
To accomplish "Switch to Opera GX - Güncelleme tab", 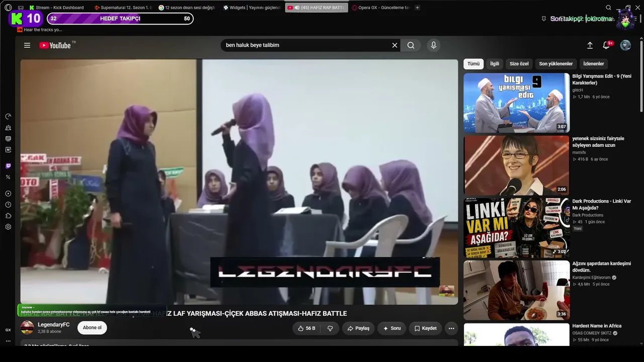I will tap(381, 8).
